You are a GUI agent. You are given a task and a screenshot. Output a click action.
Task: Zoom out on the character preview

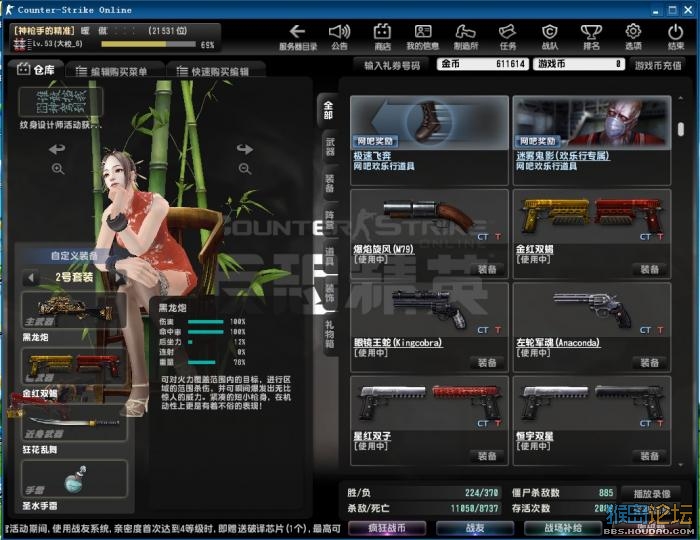[x=244, y=169]
